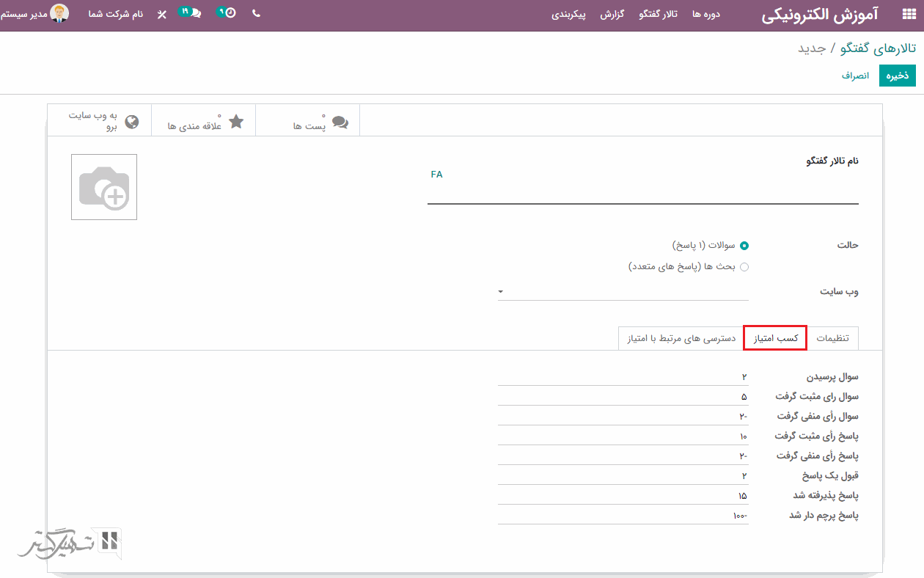
Task: Open activities clock icon
Action: click(x=230, y=13)
